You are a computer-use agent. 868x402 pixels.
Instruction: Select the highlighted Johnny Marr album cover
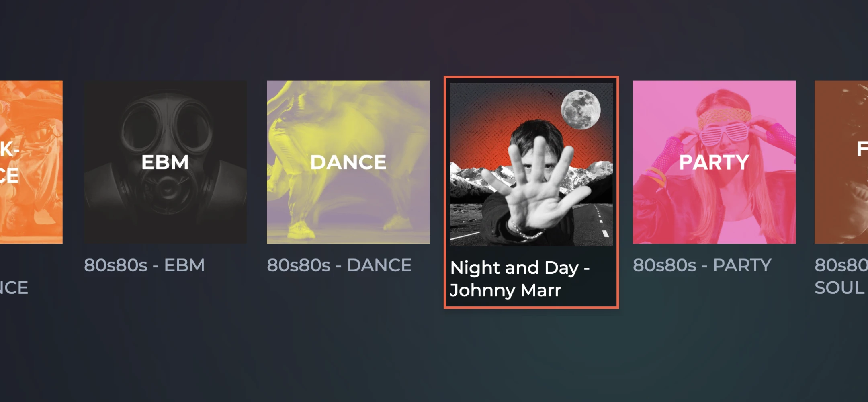tap(531, 164)
